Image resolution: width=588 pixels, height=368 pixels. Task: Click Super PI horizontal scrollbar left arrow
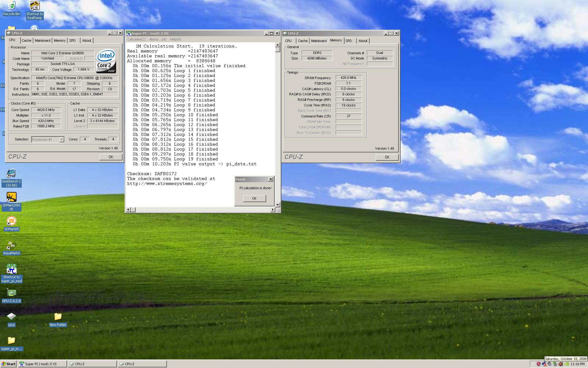coord(128,210)
